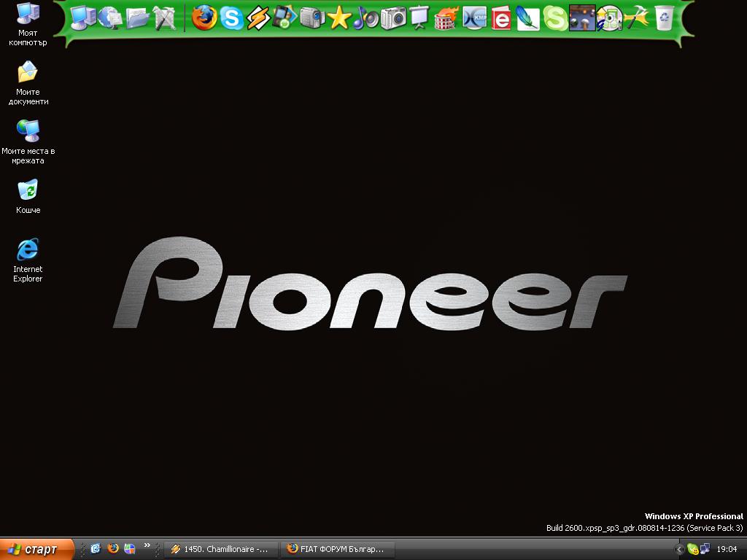Open the camcorder icon in dock

[x=312, y=18]
